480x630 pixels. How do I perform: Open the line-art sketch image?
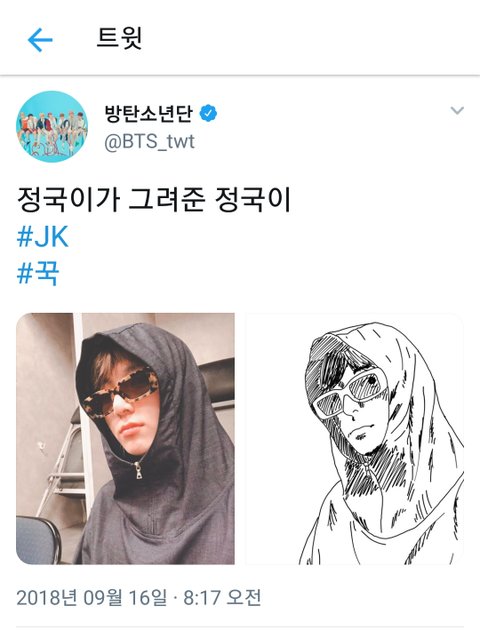(x=354, y=438)
